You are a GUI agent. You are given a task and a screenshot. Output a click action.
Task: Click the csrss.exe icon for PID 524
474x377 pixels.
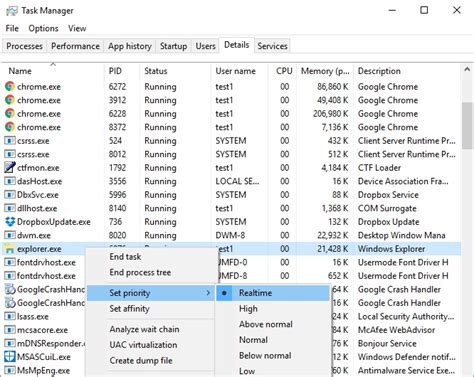10,141
